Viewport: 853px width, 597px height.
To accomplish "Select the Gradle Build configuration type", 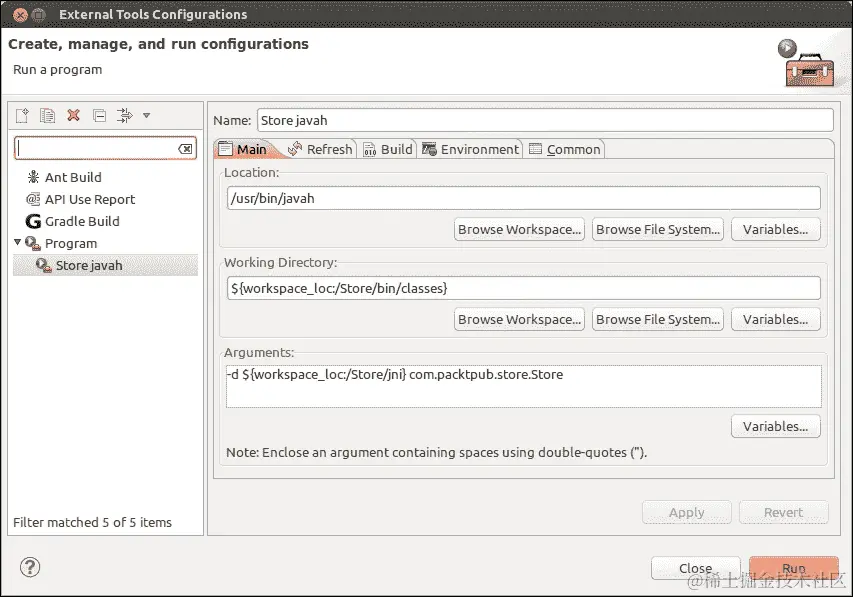I will coord(82,221).
